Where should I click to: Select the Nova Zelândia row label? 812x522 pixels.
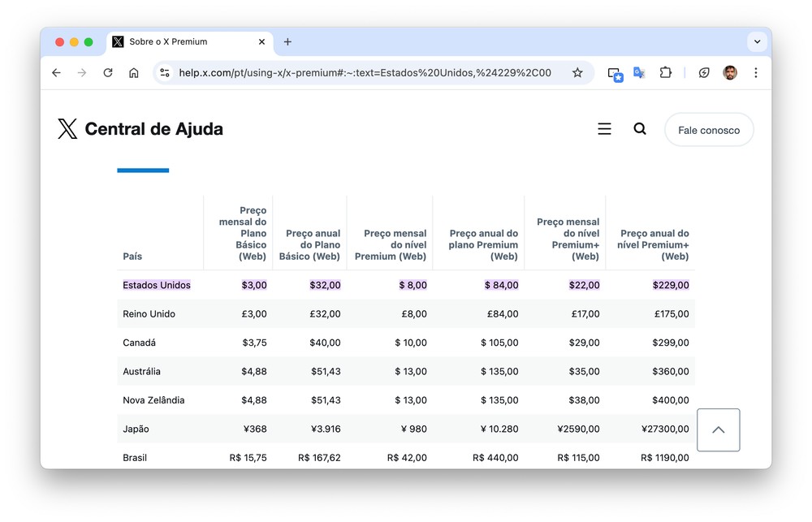pyautogui.click(x=153, y=400)
